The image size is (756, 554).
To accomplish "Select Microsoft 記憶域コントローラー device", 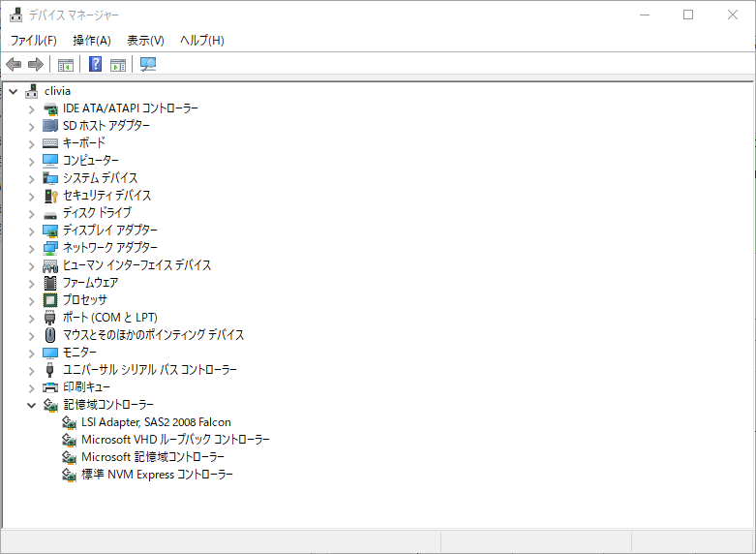I will [153, 457].
